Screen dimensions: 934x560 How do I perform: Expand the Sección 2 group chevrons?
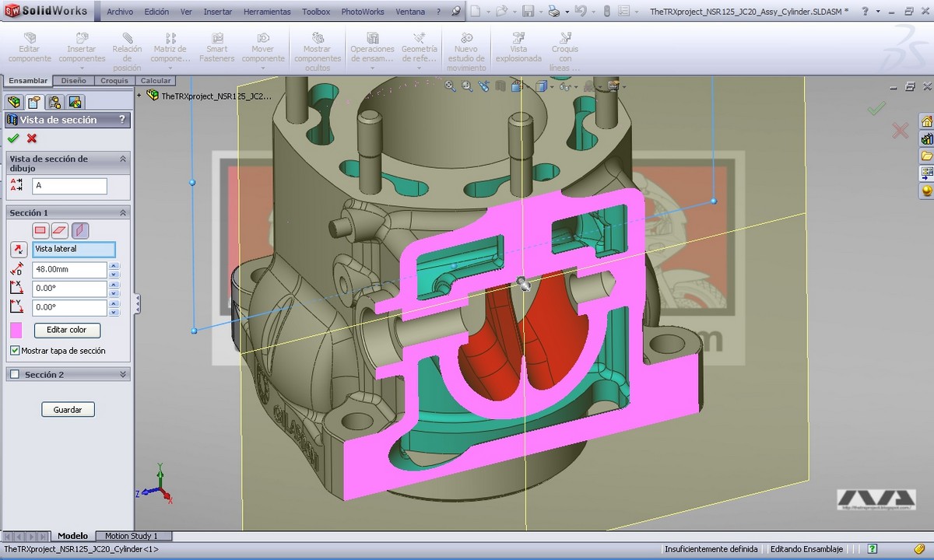[122, 374]
